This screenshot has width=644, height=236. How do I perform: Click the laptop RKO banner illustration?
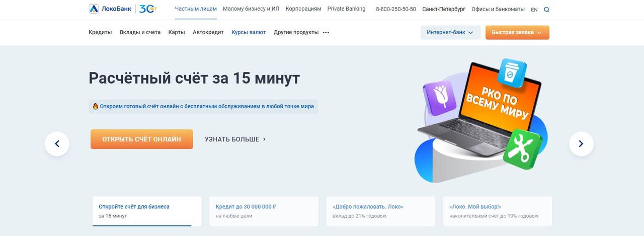480,121
